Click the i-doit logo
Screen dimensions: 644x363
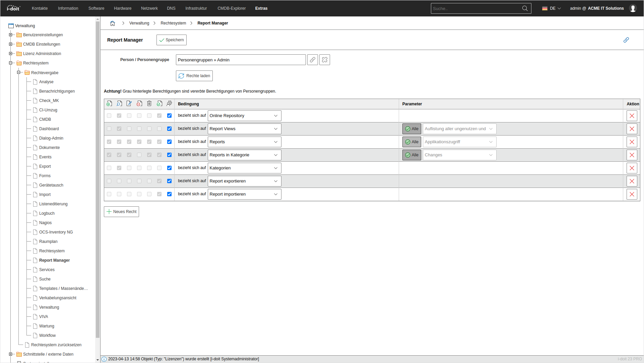tap(13, 8)
